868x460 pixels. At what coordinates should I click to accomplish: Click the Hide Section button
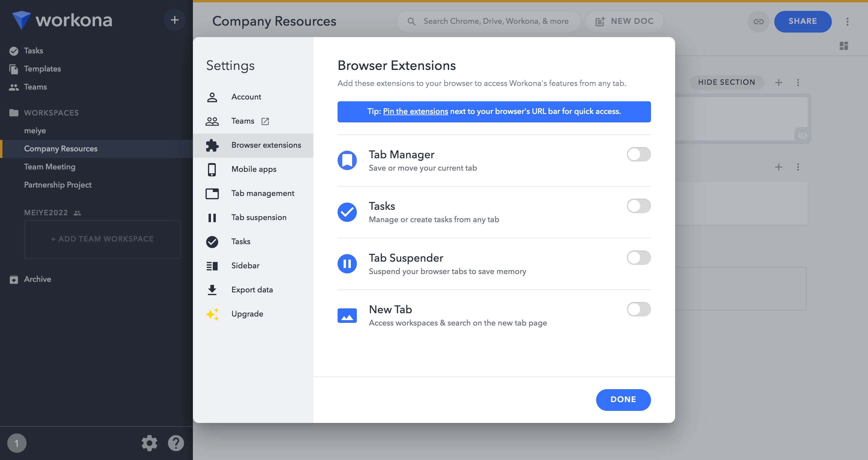pyautogui.click(x=726, y=83)
